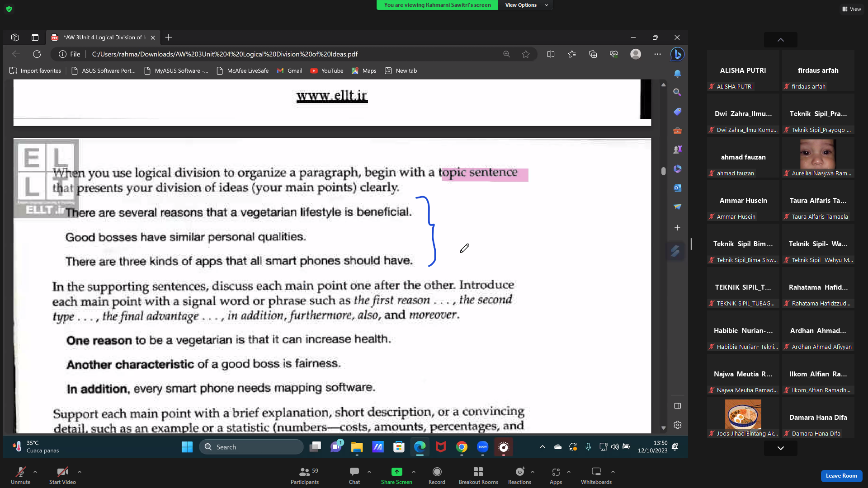Open File Explorer from the taskbar
This screenshot has width=868, height=488.
click(x=357, y=447)
